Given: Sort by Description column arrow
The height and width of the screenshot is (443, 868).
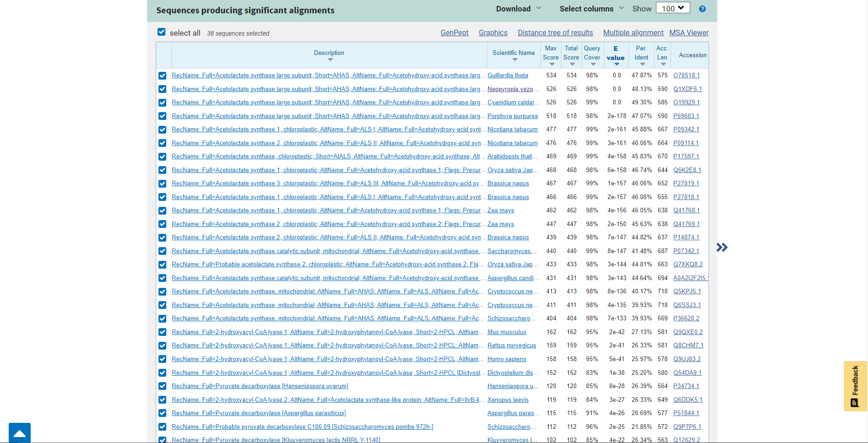Looking at the screenshot, I should pos(330,59).
